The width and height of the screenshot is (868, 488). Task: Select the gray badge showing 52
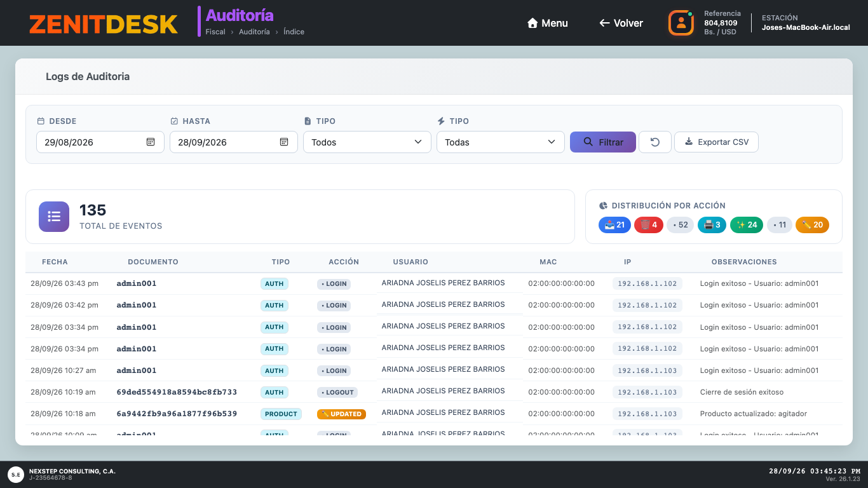[x=680, y=225]
